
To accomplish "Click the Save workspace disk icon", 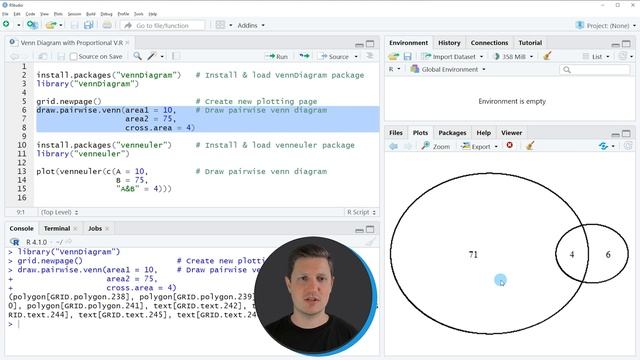I will 407,56.
